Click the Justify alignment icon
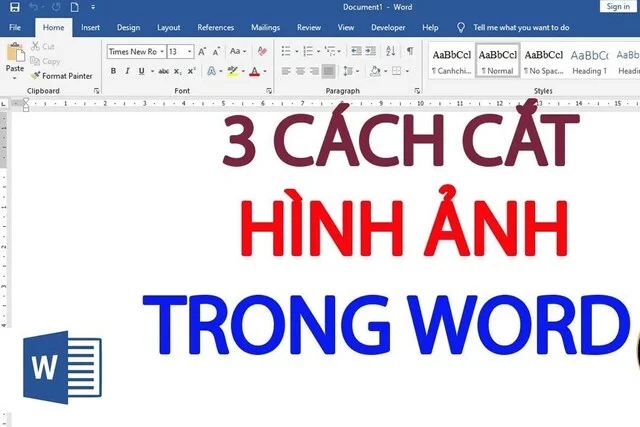This screenshot has height=427, width=640. click(329, 71)
